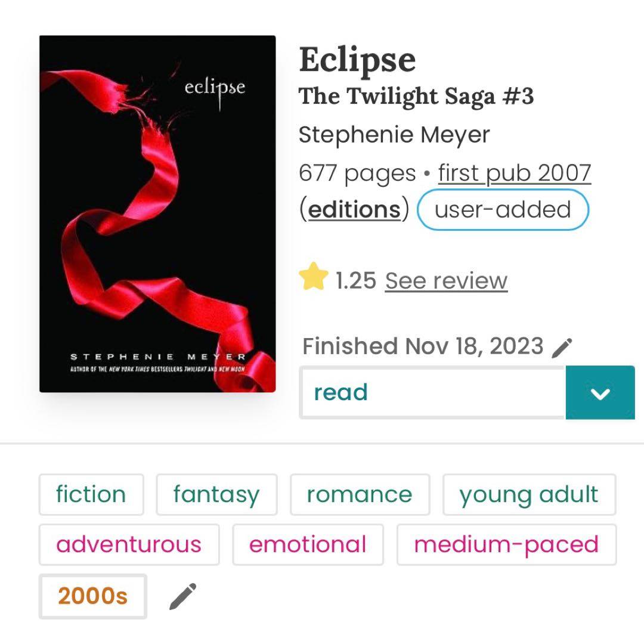Click the 'emotional' mood tag
This screenshot has width=644, height=644.
(x=308, y=544)
